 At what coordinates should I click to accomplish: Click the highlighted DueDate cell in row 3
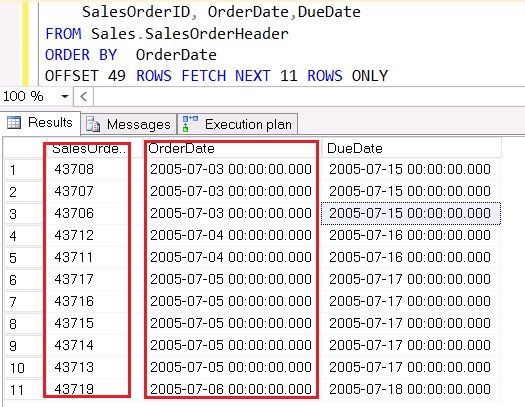pos(410,214)
